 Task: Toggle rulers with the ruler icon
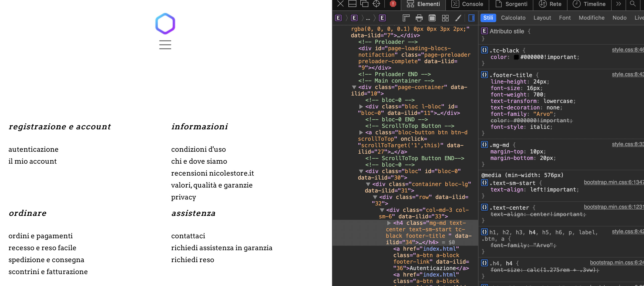tap(406, 18)
